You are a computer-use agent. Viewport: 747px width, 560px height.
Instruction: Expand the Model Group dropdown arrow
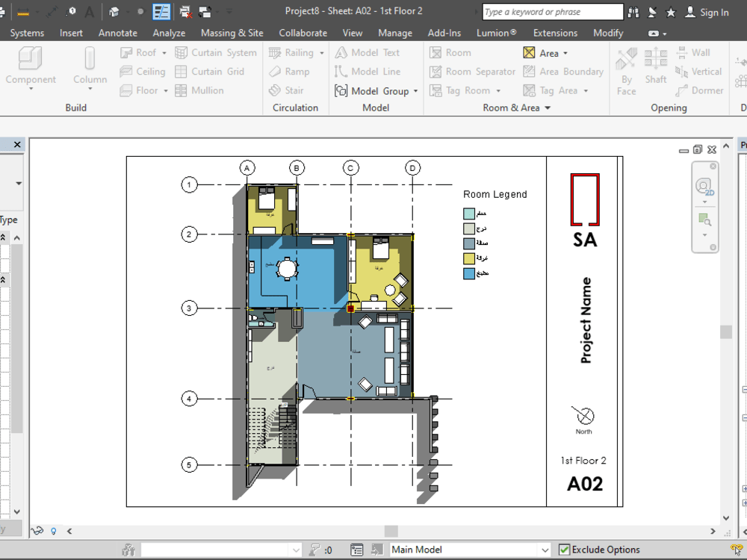coord(415,91)
